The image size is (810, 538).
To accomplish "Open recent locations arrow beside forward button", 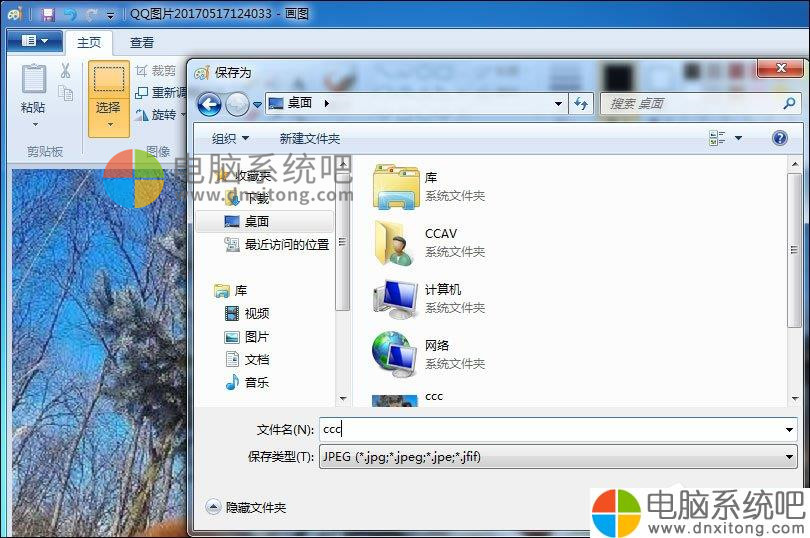I will [257, 105].
